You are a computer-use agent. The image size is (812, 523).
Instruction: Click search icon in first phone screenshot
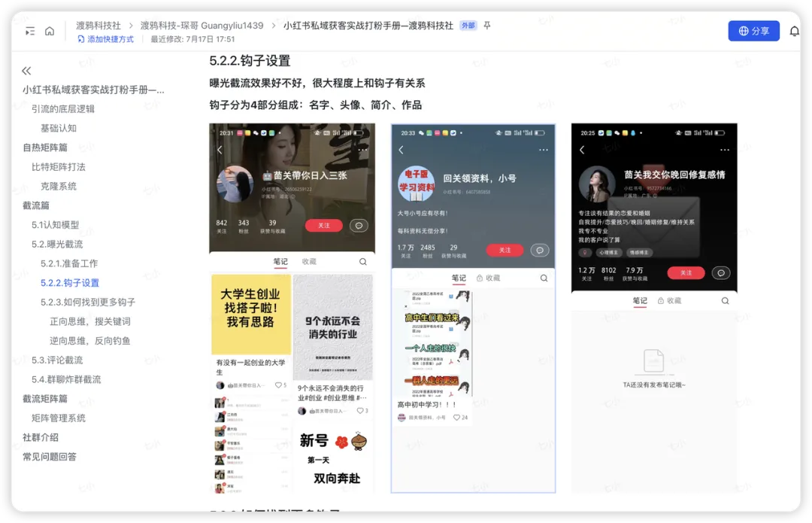click(363, 262)
